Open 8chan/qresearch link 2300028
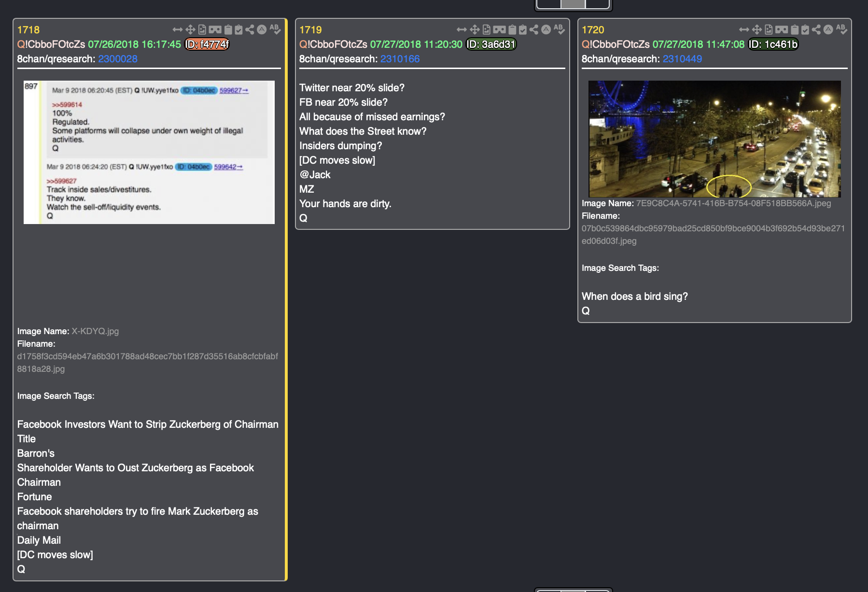 tap(118, 59)
